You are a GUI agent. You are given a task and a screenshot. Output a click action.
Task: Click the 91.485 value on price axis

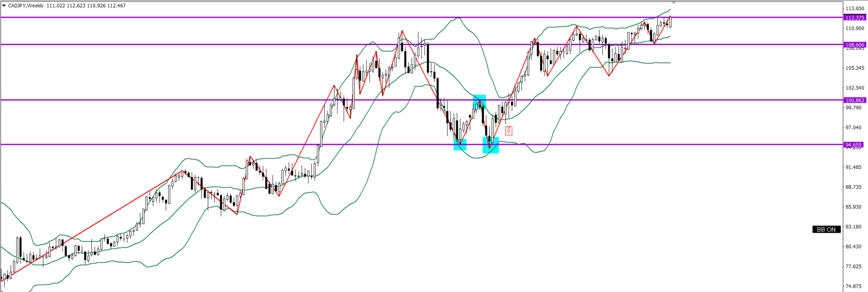(854, 167)
